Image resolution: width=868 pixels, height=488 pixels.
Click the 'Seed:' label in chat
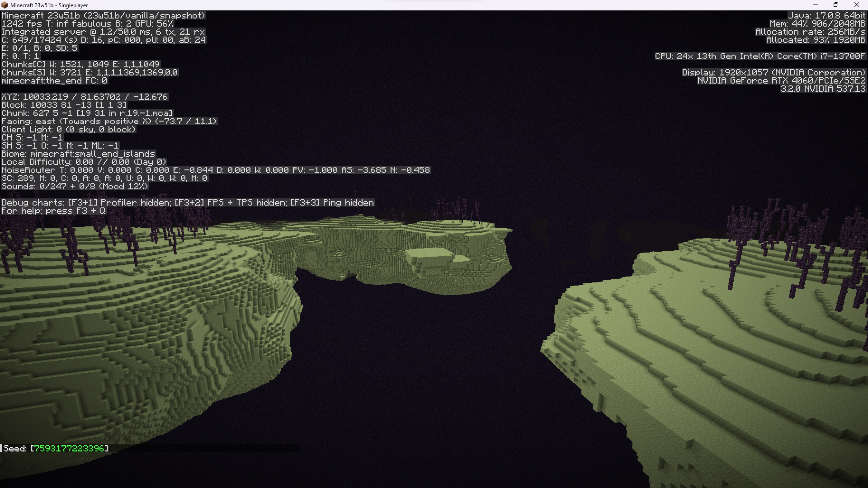coord(15,448)
